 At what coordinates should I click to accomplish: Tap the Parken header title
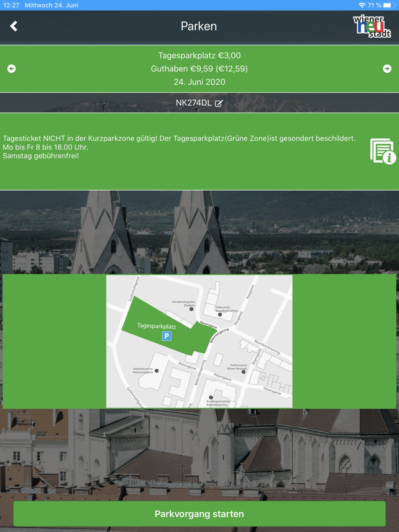(199, 26)
